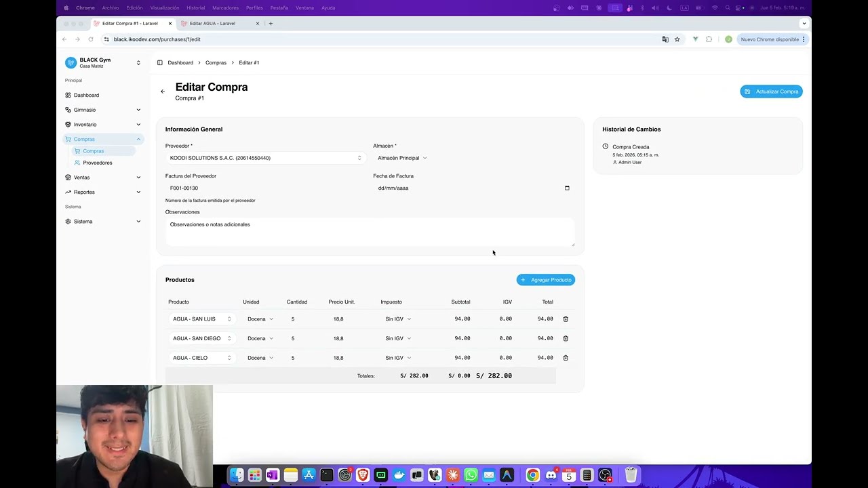868x488 pixels.
Task: Open Brave browser from the Dock
Action: click(363, 475)
